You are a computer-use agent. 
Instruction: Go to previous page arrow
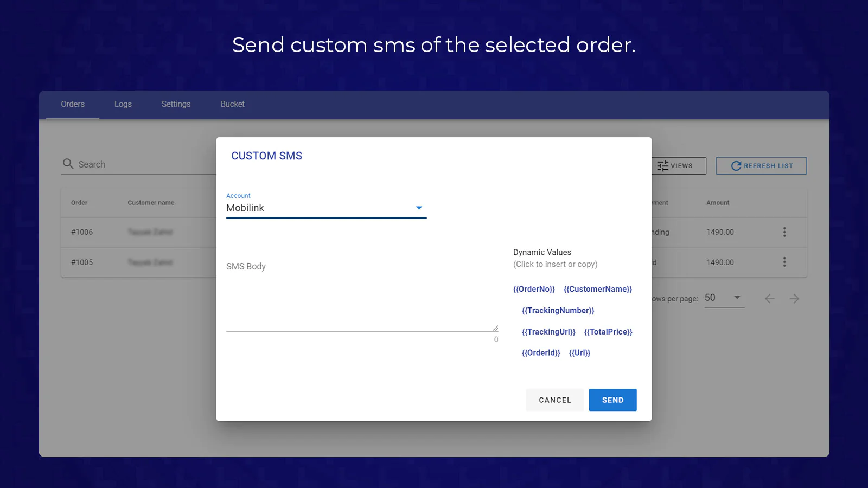click(769, 299)
